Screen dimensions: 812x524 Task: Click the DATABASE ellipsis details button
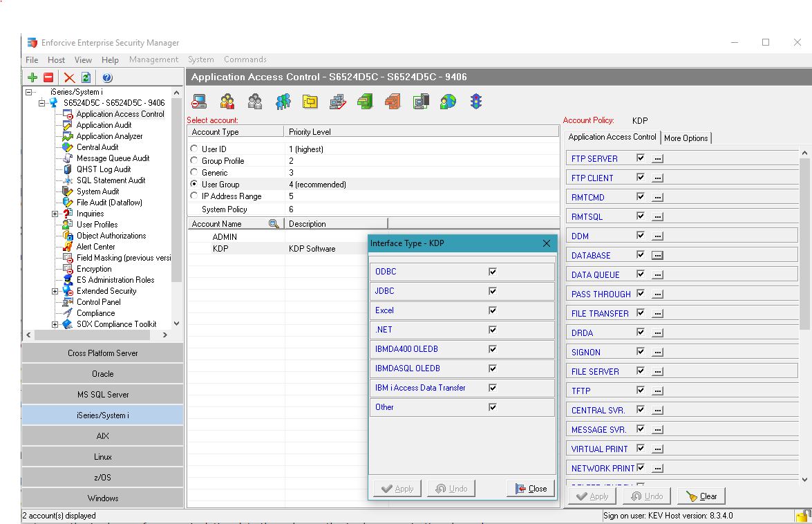[x=657, y=255]
